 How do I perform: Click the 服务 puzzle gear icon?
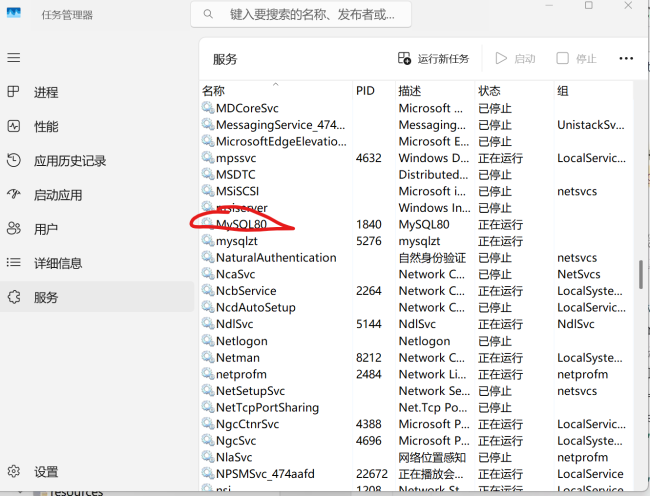click(x=14, y=297)
